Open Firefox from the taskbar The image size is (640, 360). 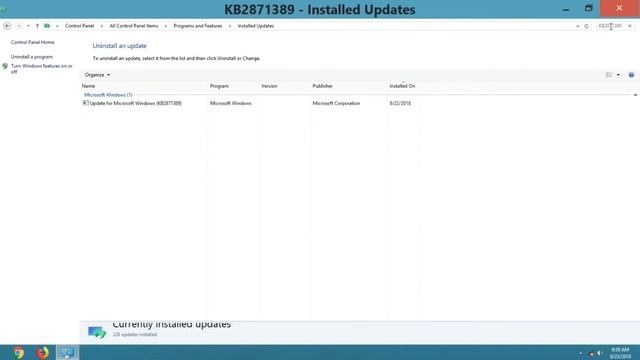click(42, 352)
